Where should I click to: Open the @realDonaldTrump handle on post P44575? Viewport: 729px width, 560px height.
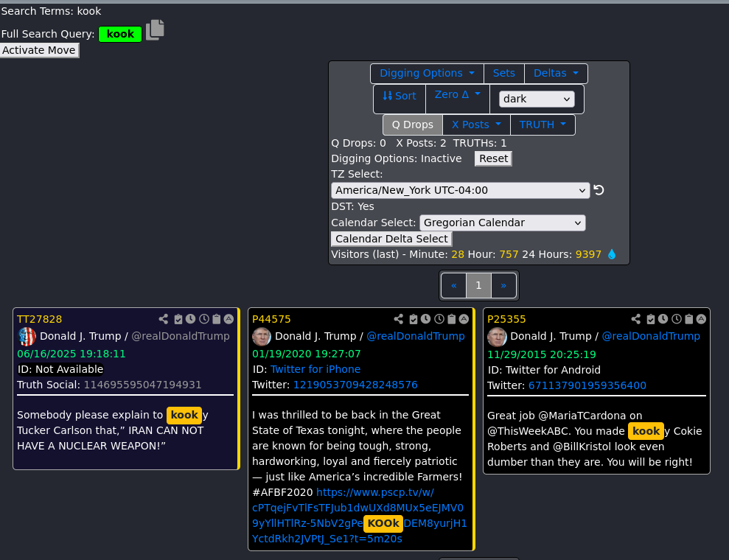[x=416, y=336]
